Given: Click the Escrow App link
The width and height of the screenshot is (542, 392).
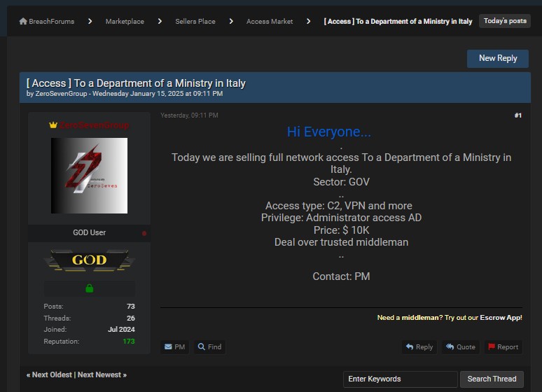Looking at the screenshot, I should pos(501,318).
